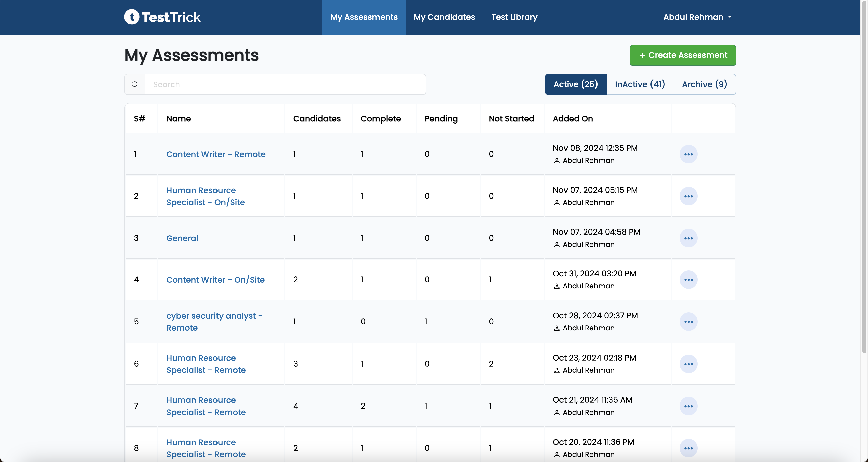The height and width of the screenshot is (462, 868).
Task: Go to My Candidates tab
Action: click(x=444, y=17)
